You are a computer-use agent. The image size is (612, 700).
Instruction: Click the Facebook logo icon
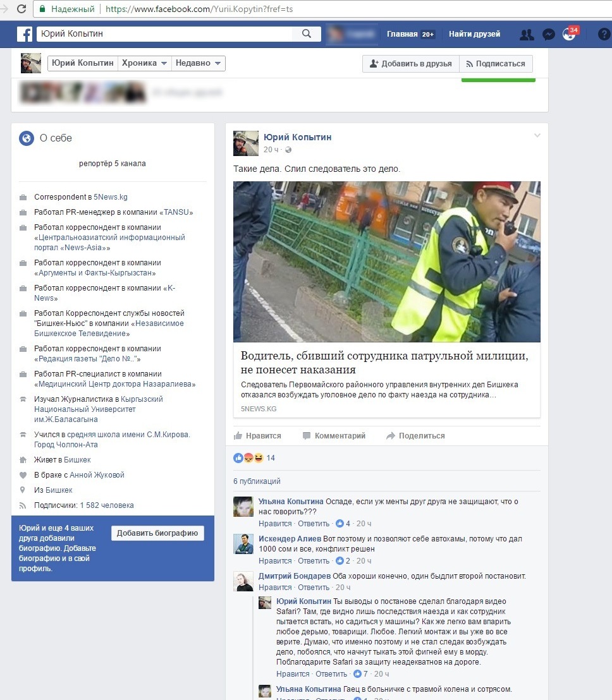[x=25, y=34]
